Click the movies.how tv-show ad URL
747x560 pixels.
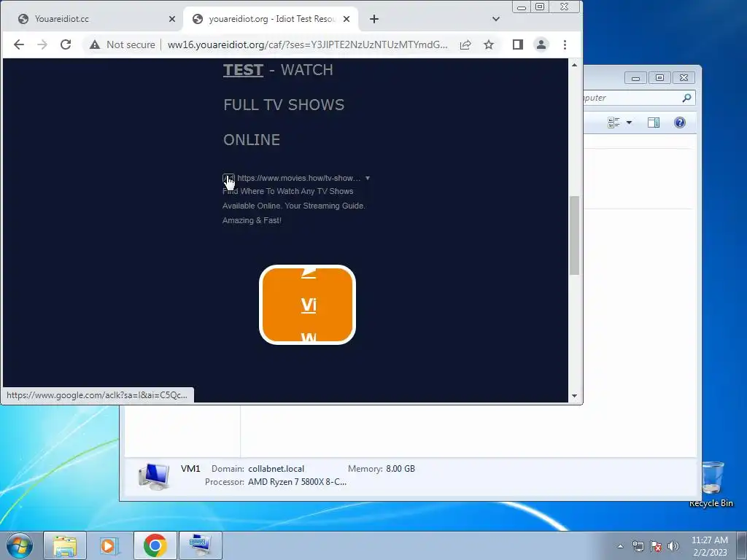click(x=298, y=178)
